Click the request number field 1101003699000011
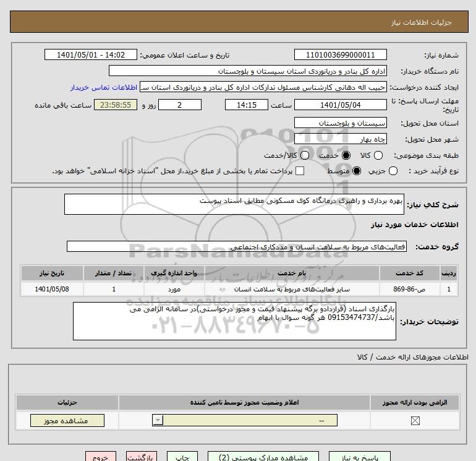The image size is (476, 461). tap(340, 54)
